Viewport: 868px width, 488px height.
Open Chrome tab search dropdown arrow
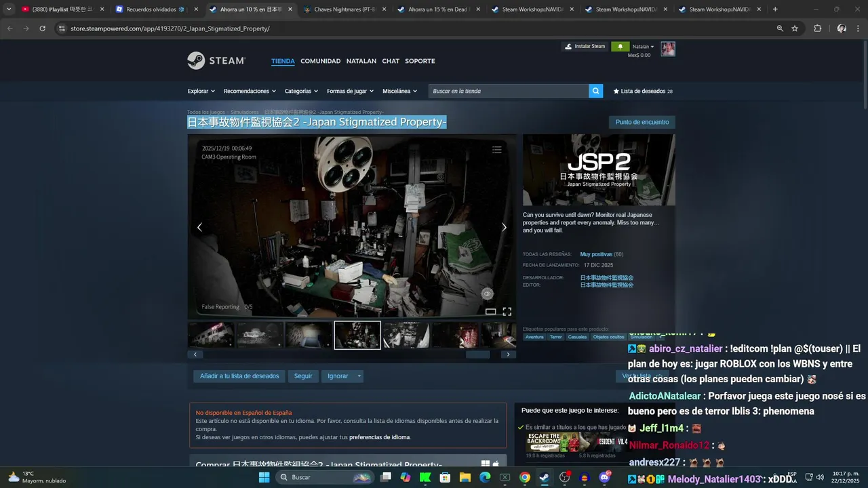pyautogui.click(x=9, y=9)
